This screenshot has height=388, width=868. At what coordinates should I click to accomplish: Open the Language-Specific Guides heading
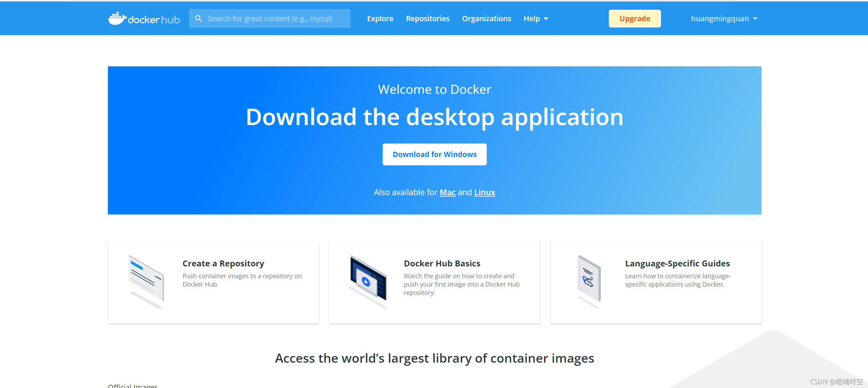point(677,263)
